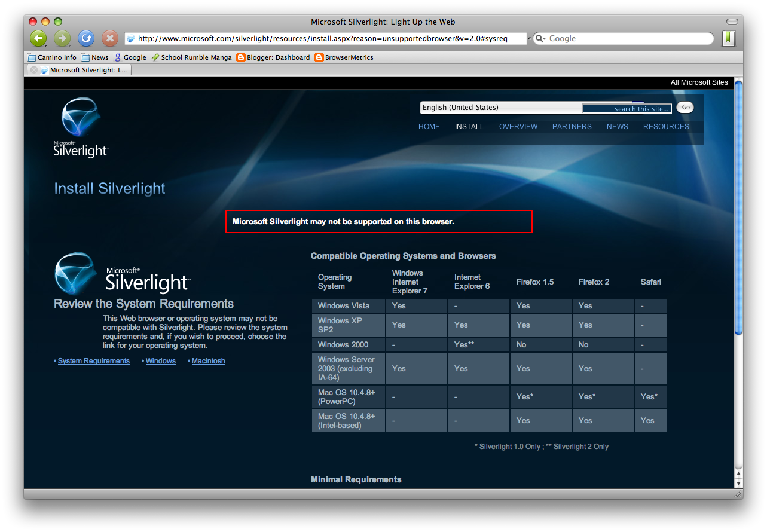Open the English (United States) language dropdown
Screen dimensions: 767x532
[501, 108]
